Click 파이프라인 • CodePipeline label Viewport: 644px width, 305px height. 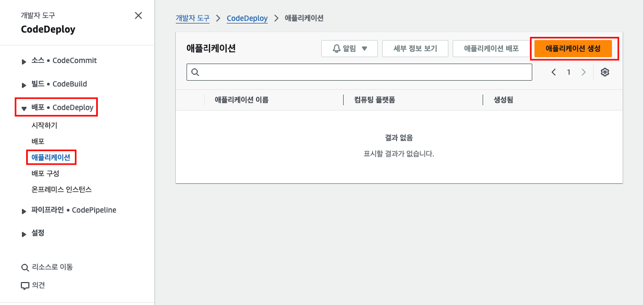click(x=74, y=210)
